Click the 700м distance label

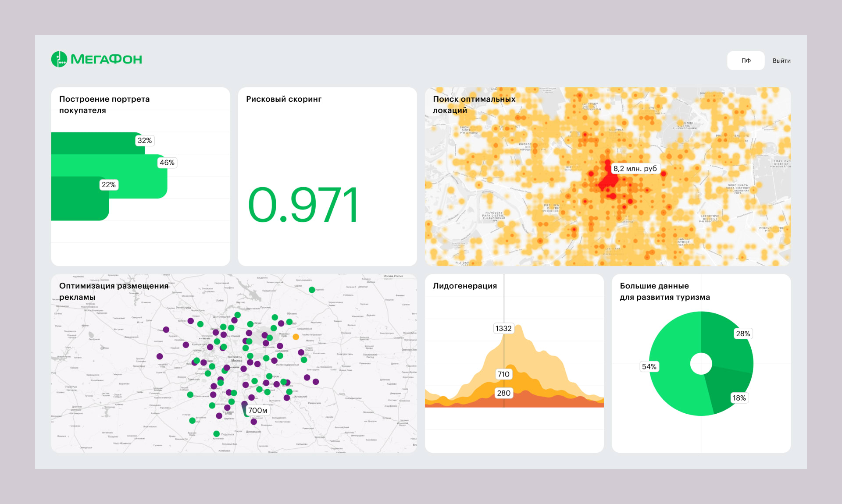tap(257, 411)
